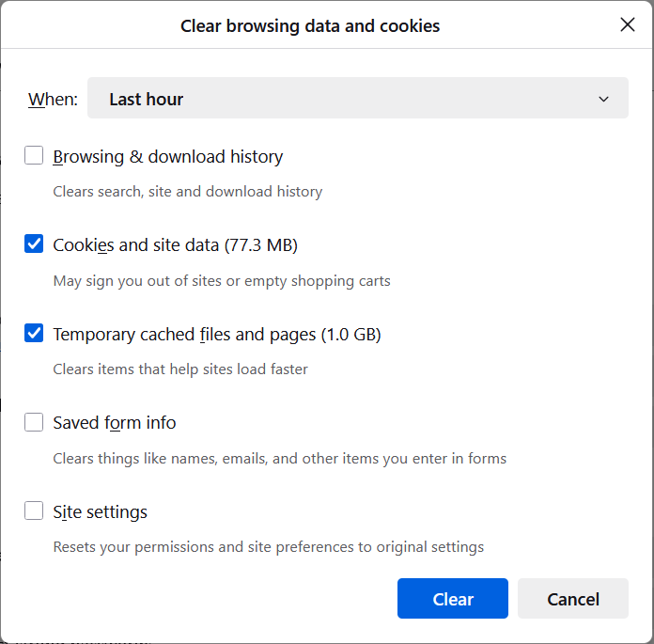
Task: Uncheck the Cookies and site data checkbox
Action: 34,244
